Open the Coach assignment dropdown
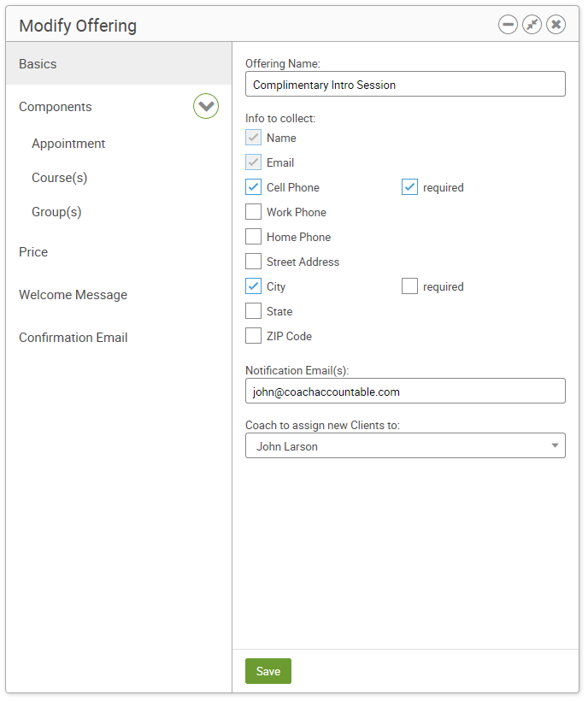Viewport: 588px width, 701px height. point(405,445)
